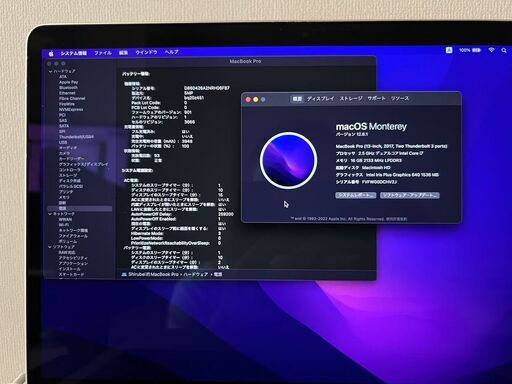Select オーディオ in the sidebar
The width and height of the screenshot is (512, 384).
tap(68, 148)
